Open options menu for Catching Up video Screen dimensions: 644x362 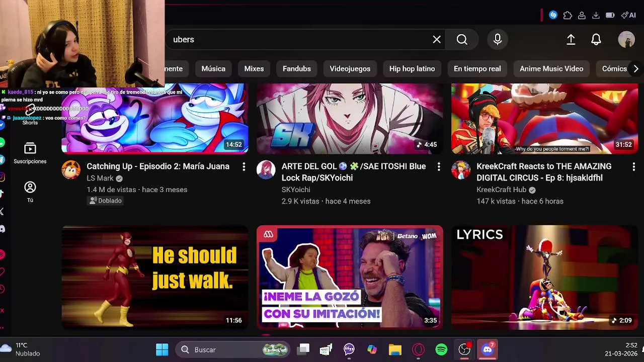coord(244,166)
